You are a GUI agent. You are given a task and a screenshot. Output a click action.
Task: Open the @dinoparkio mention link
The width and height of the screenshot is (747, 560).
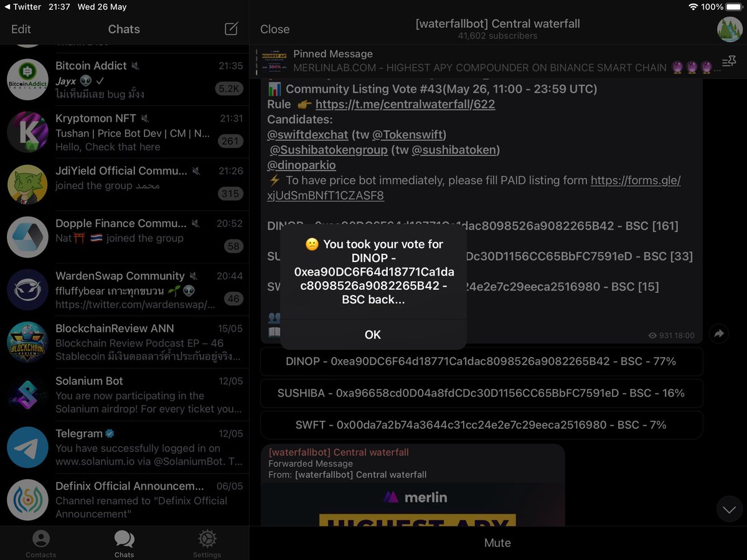(301, 165)
